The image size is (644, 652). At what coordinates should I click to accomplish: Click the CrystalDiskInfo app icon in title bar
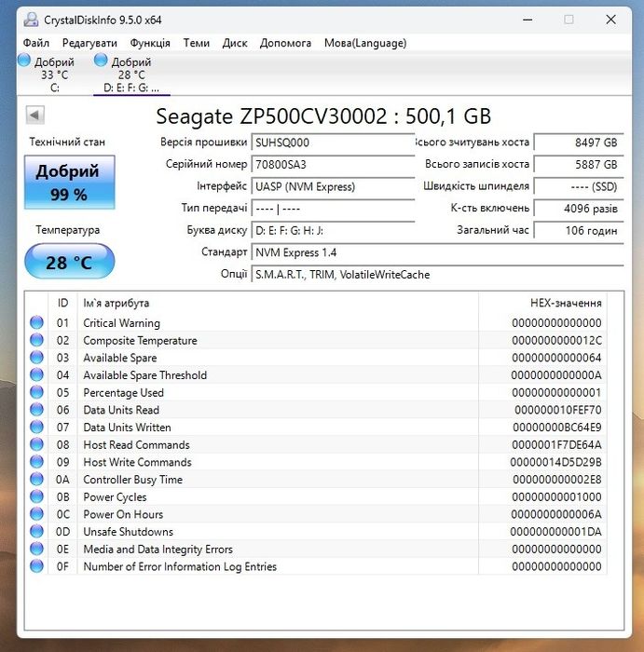(31, 20)
